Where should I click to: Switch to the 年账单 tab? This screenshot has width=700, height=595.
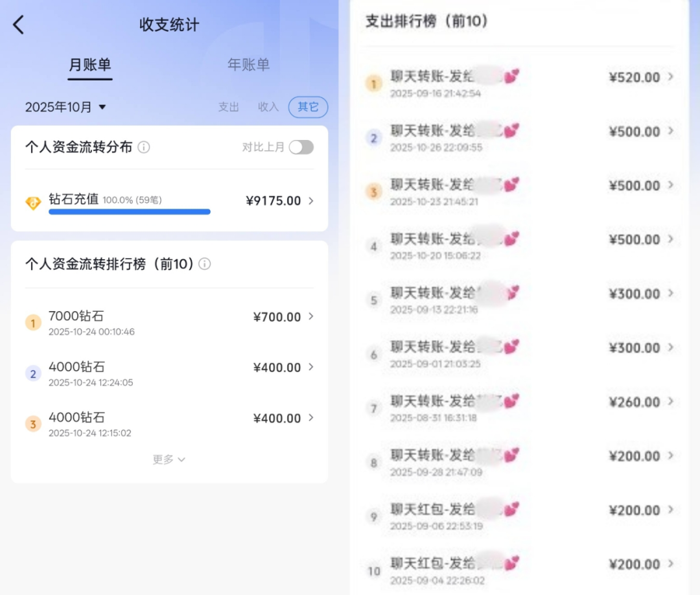coord(248,65)
